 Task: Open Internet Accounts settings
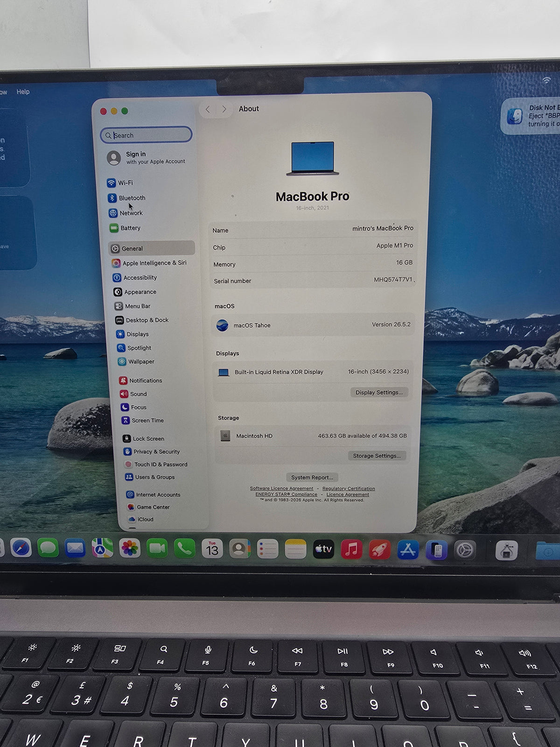153,494
